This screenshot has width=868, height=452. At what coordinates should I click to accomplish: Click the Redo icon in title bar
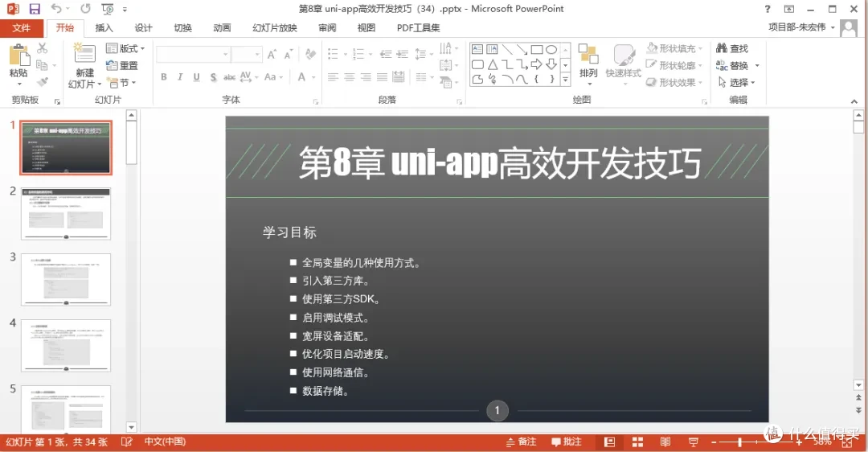click(x=85, y=9)
